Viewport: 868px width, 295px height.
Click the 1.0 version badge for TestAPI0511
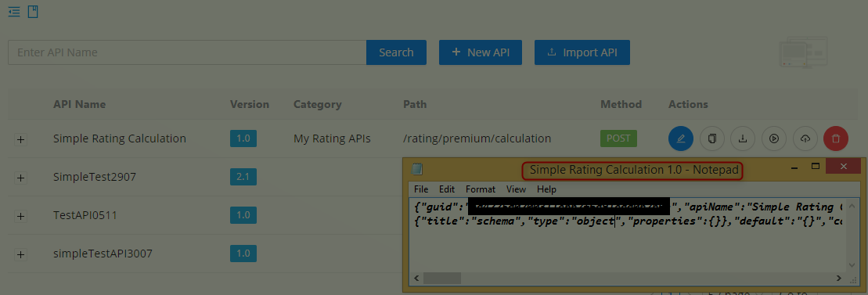point(243,215)
